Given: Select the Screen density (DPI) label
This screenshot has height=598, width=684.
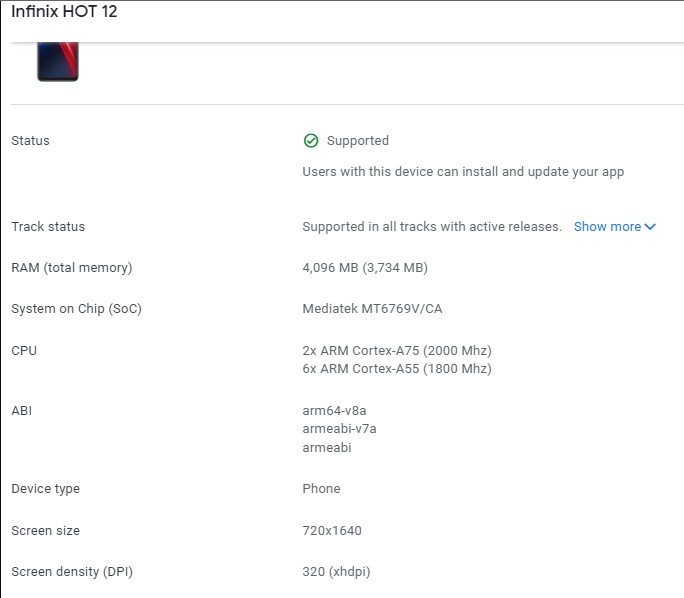Looking at the screenshot, I should (x=72, y=572).
